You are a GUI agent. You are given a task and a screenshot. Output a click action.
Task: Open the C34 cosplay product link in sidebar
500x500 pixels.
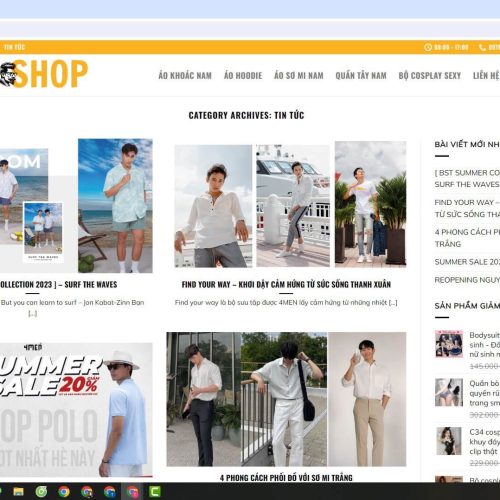(485, 441)
